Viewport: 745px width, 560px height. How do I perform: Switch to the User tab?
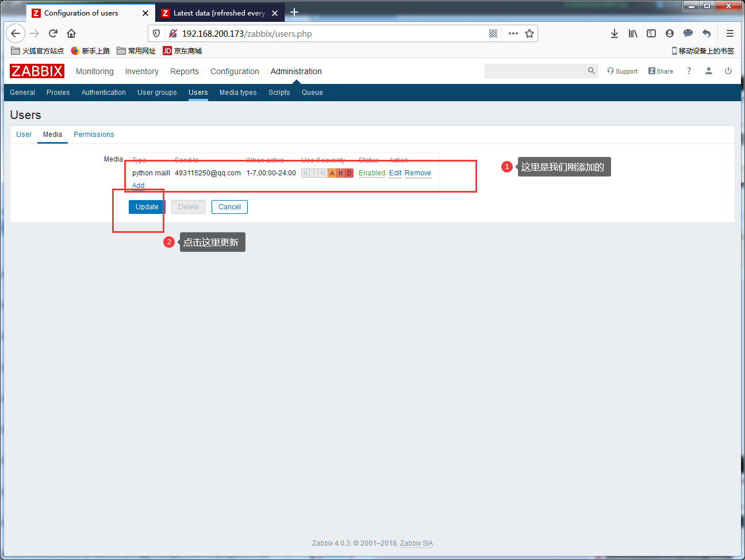(x=24, y=135)
